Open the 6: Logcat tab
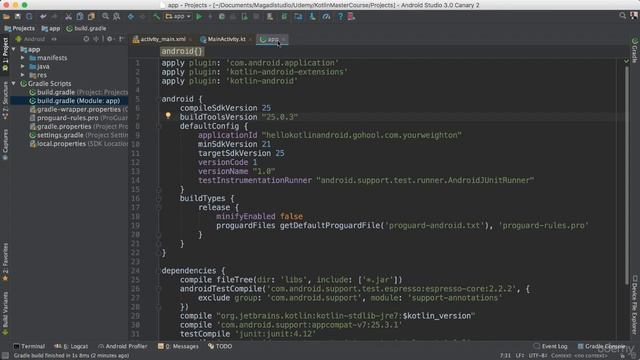640x360 pixels. coord(71,346)
